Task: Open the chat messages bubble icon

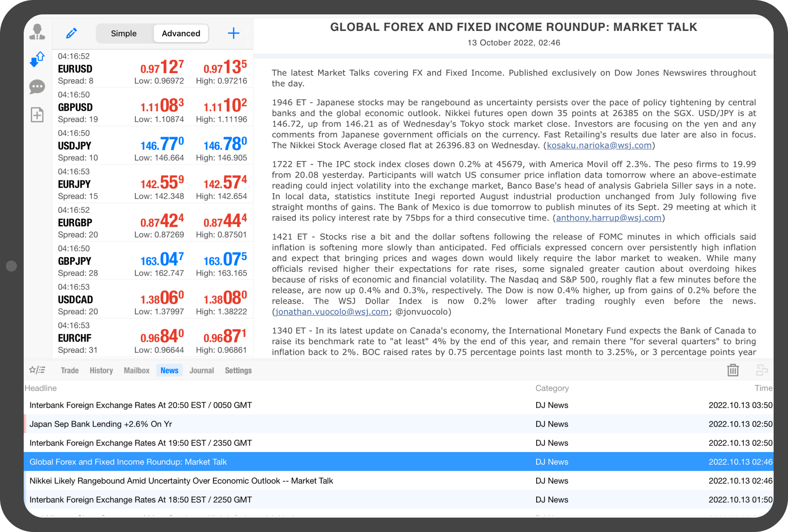Action: (x=37, y=87)
